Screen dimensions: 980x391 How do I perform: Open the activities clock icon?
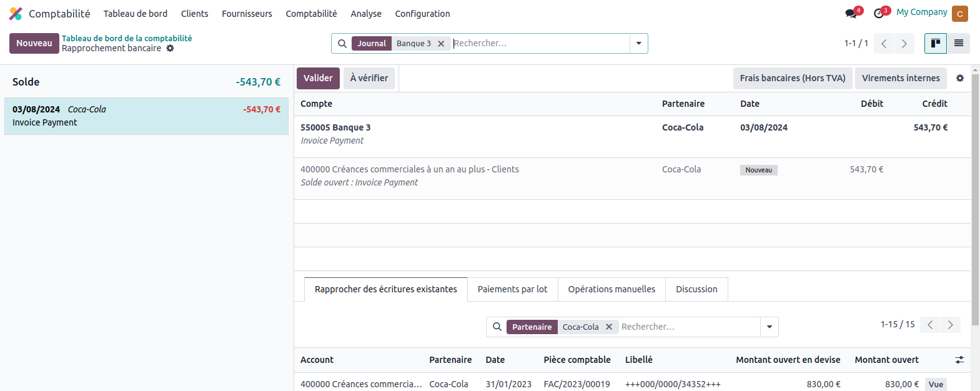(x=879, y=13)
